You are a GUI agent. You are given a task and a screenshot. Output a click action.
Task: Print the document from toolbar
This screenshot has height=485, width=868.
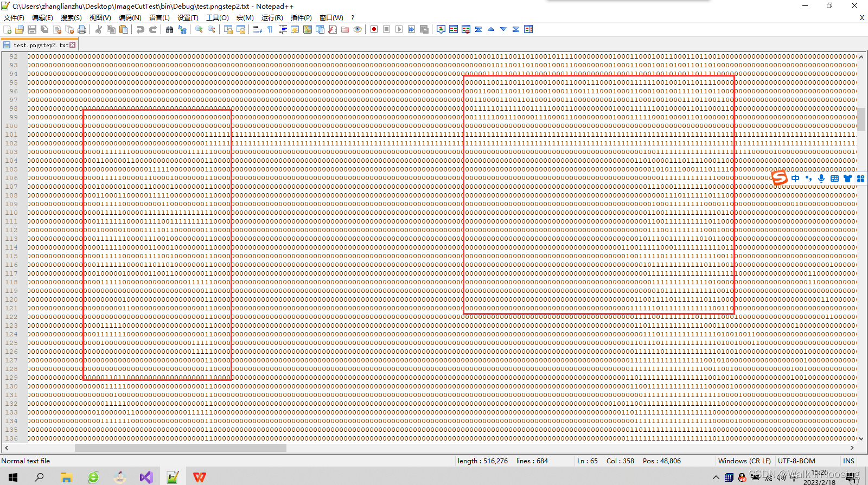coord(82,29)
